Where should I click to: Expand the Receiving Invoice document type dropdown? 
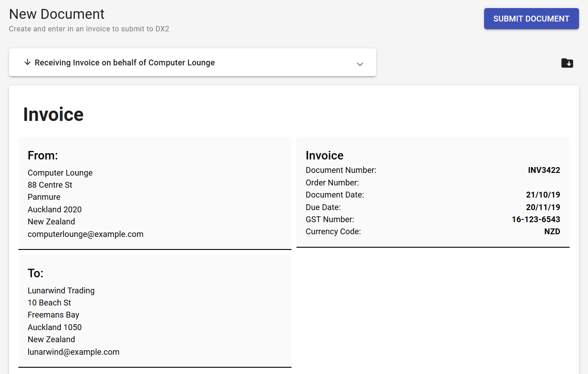193,62
